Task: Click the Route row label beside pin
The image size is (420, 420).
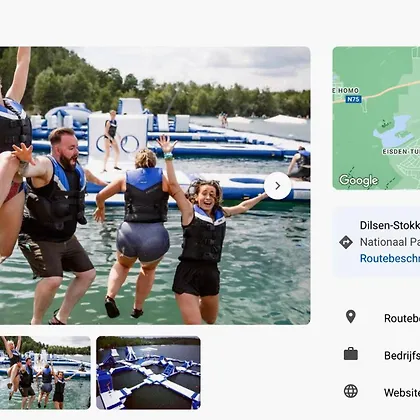Action: point(402,318)
